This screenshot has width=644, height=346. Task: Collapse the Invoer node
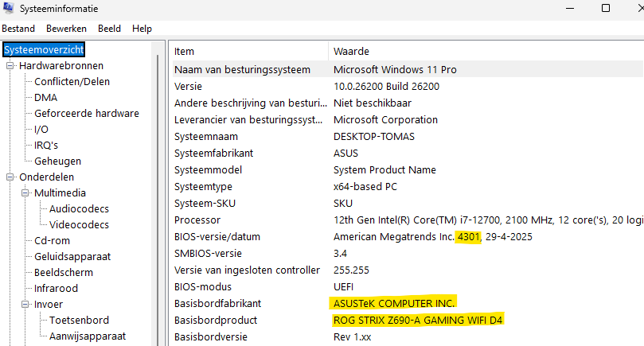point(25,304)
